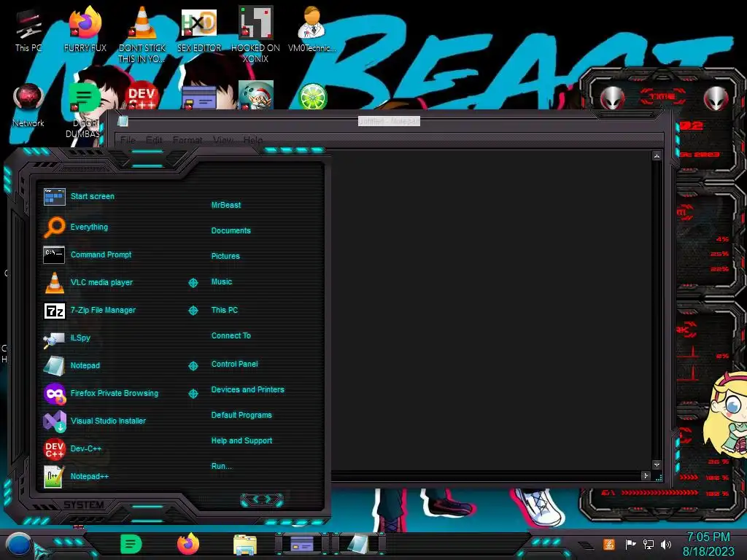747x560 pixels.
Task: Click the Start orb button
Action: click(x=18, y=545)
